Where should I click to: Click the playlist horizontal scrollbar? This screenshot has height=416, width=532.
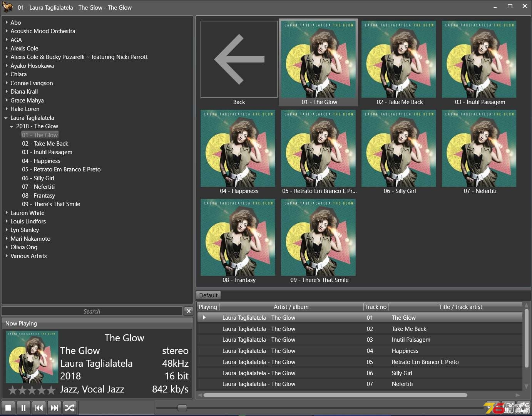335,395
